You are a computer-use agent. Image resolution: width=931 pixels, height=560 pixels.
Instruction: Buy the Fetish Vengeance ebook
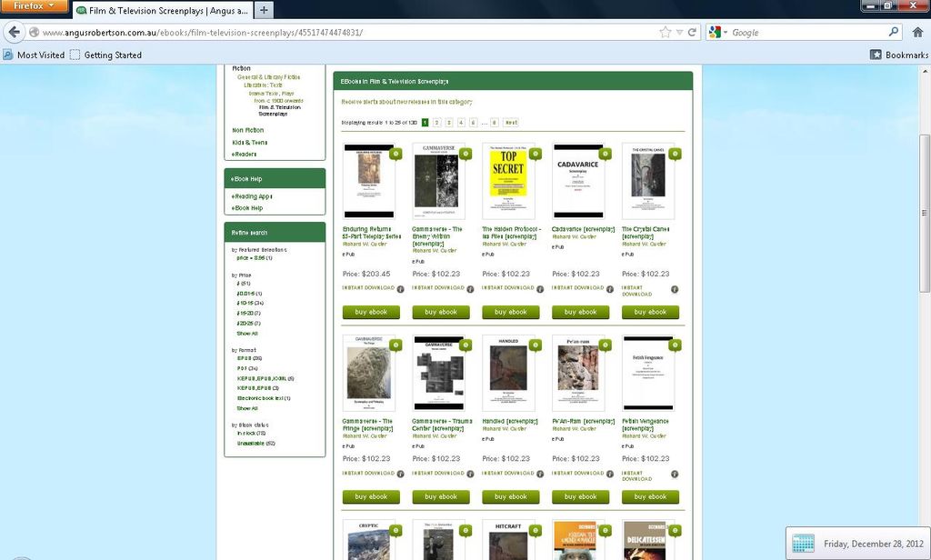coord(650,496)
